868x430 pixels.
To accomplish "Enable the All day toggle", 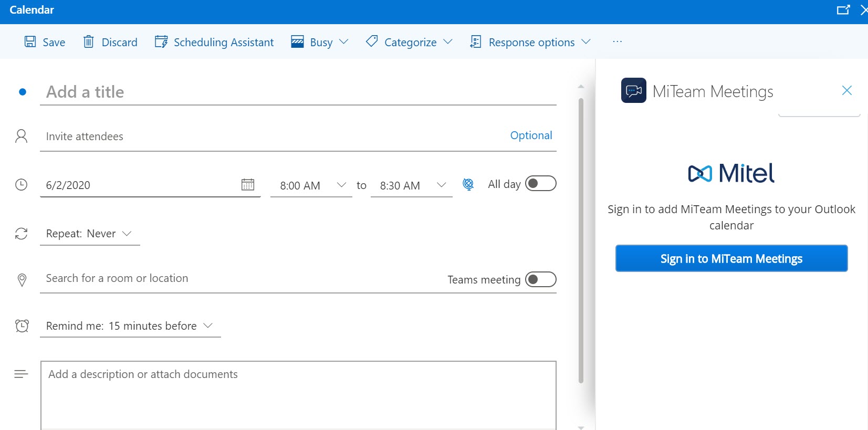I will coord(540,184).
